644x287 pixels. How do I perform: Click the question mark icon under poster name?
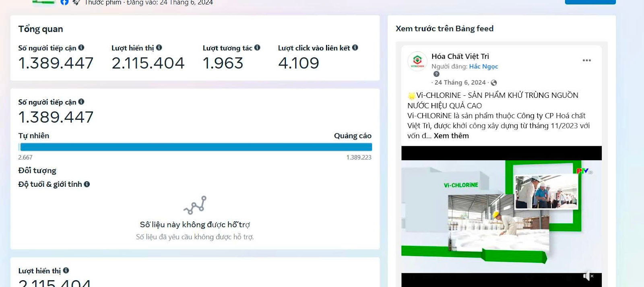point(436,74)
